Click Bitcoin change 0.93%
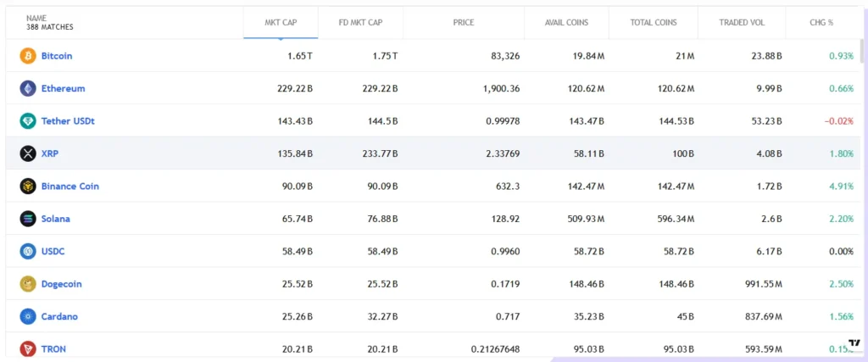Viewport: 868px width, 362px height. coord(842,56)
